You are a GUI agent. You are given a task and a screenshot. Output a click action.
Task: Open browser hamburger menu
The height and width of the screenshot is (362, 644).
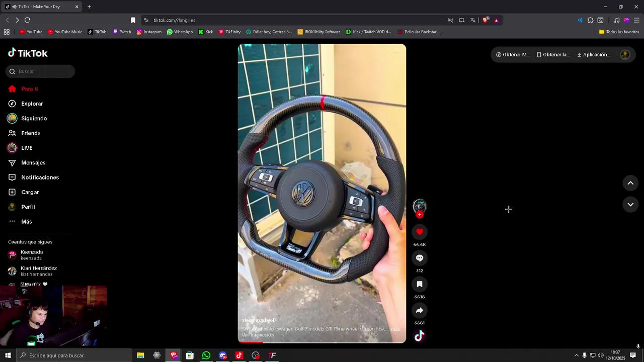coord(636,20)
